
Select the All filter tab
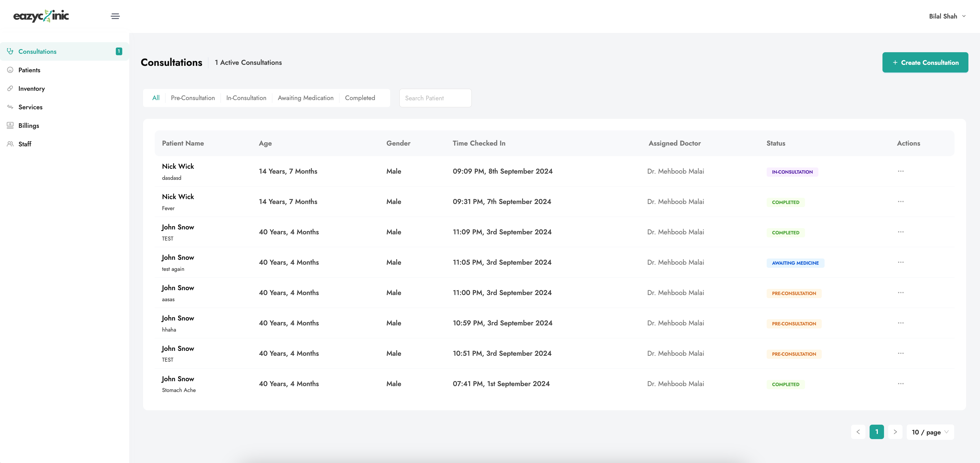(156, 98)
